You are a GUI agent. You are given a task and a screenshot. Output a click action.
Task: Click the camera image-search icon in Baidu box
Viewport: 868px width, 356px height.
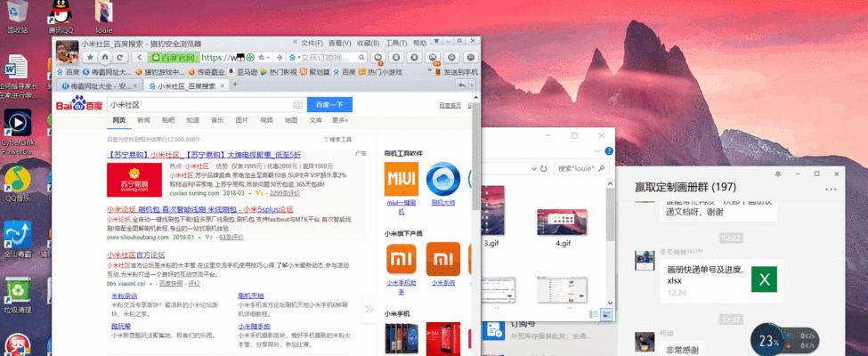[x=297, y=105]
